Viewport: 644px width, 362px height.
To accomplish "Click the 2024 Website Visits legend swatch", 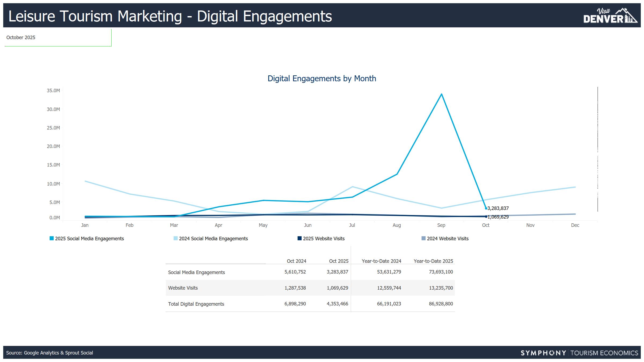I will tap(424, 238).
